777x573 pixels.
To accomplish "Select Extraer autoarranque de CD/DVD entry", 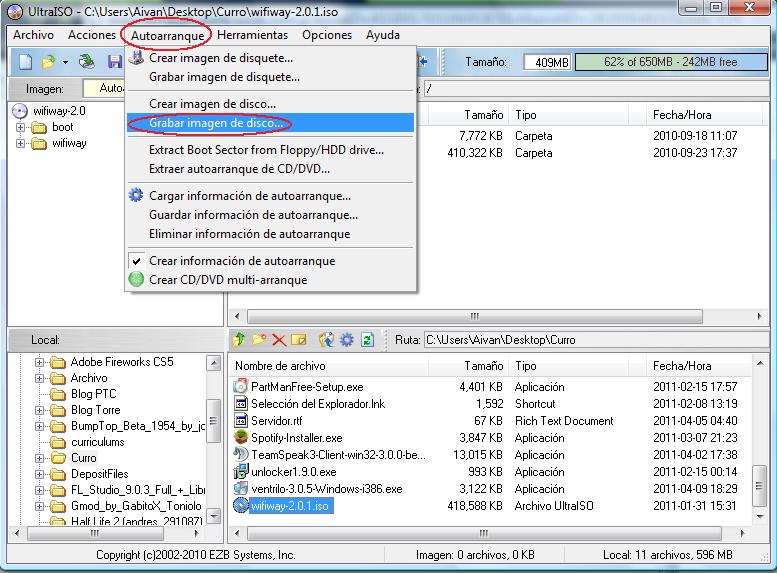I will click(x=271, y=169).
